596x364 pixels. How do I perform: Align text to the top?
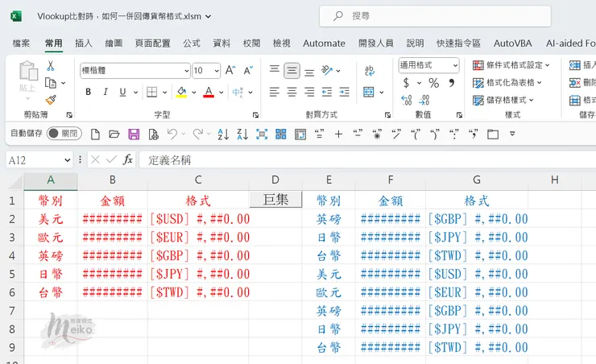pos(275,70)
